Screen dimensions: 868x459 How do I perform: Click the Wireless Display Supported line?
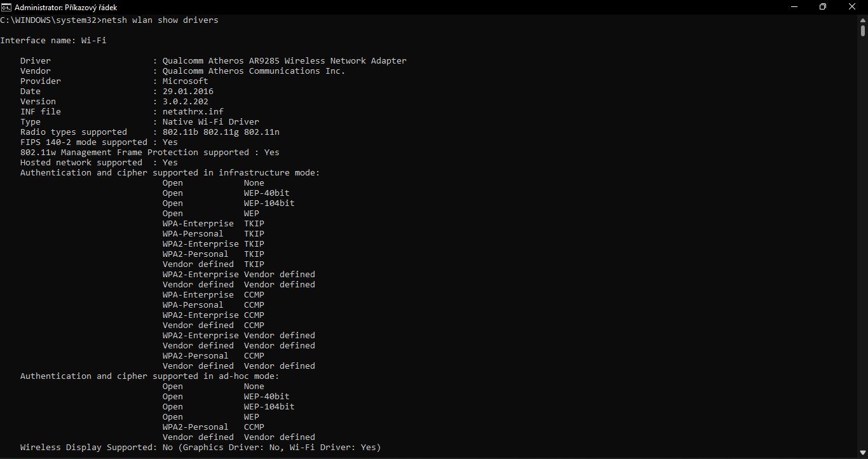200,448
